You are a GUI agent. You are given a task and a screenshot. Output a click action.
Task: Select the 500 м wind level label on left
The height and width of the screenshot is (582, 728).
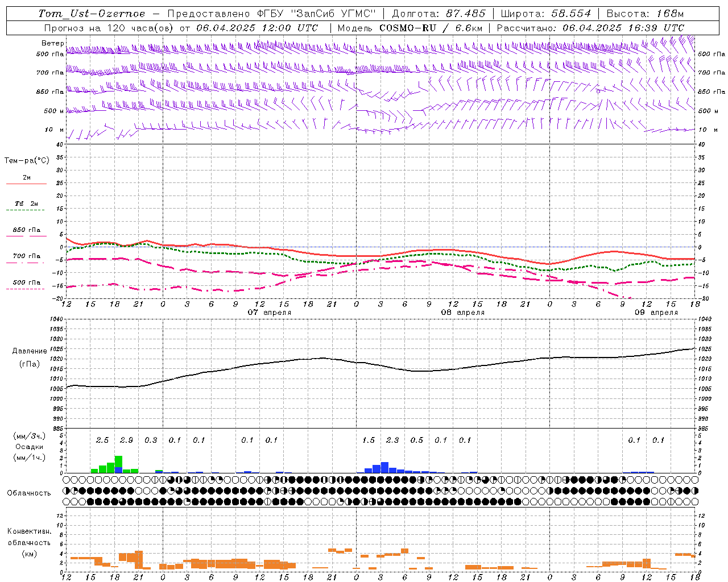click(55, 111)
